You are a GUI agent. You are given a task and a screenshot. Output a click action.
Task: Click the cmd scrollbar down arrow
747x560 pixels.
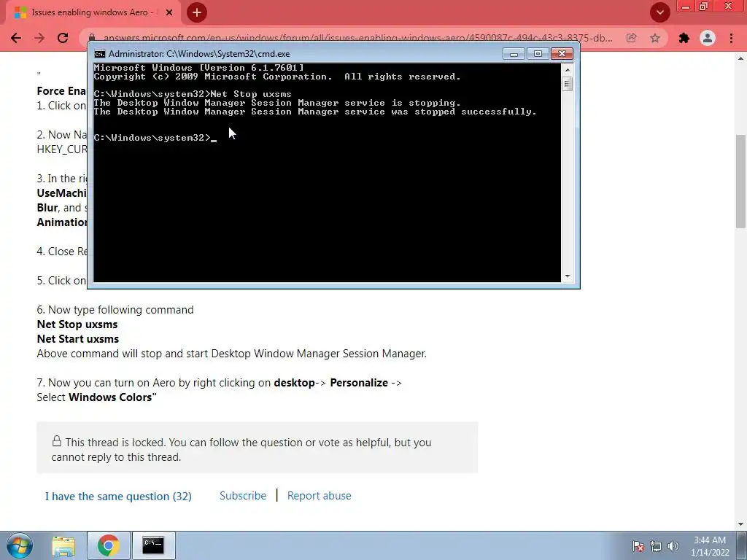pos(567,276)
